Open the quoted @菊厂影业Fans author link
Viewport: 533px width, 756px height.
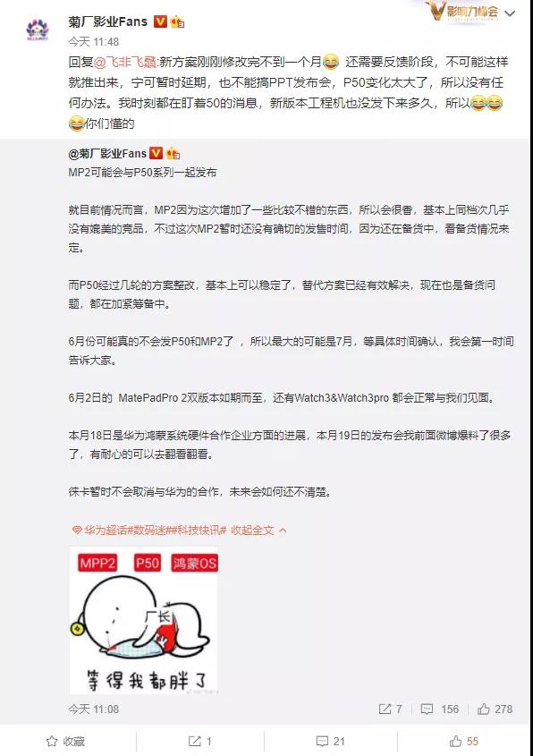click(x=107, y=154)
